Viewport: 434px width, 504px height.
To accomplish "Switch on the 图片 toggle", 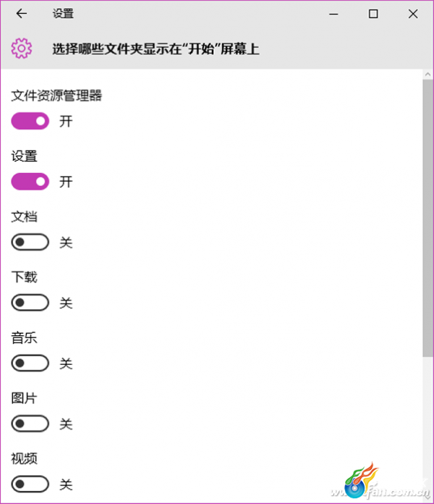I will click(30, 424).
